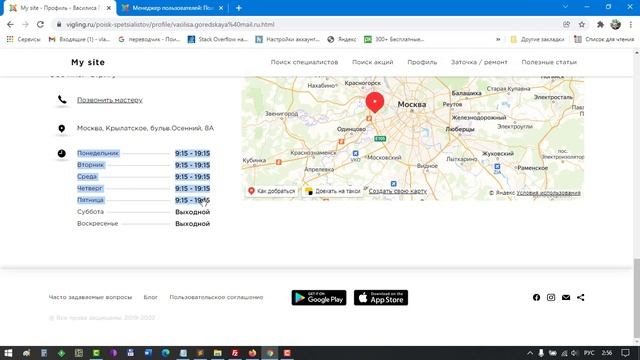Click the location pin icon near the address
The height and width of the screenshot is (360, 640).
point(62,129)
